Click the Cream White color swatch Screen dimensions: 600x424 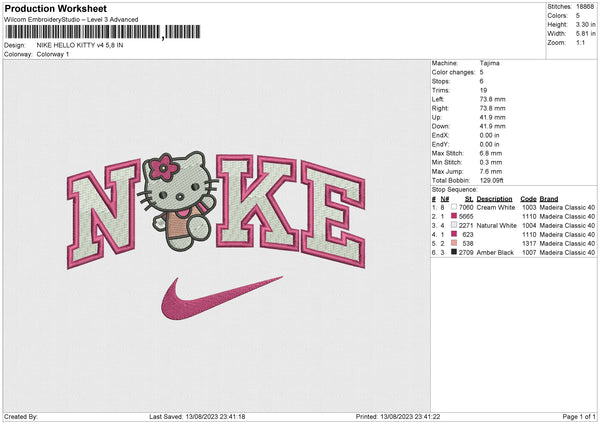click(x=454, y=207)
